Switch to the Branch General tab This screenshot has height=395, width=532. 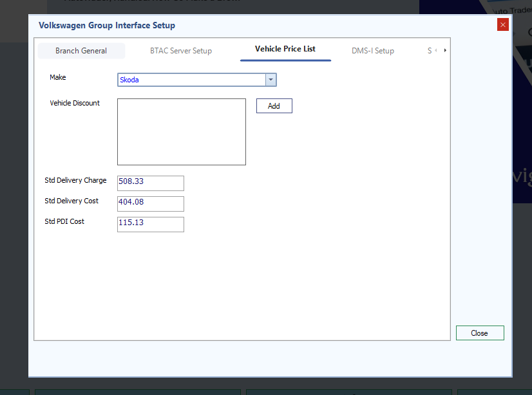(81, 51)
